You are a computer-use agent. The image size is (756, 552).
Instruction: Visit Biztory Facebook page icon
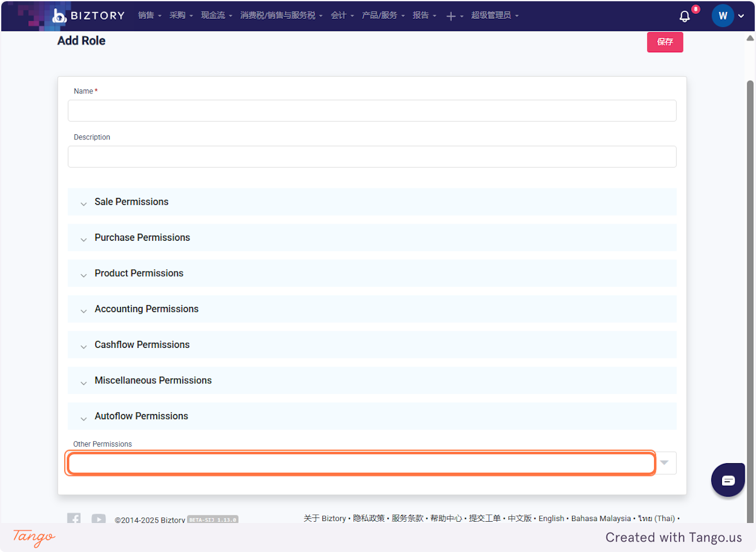tap(74, 519)
